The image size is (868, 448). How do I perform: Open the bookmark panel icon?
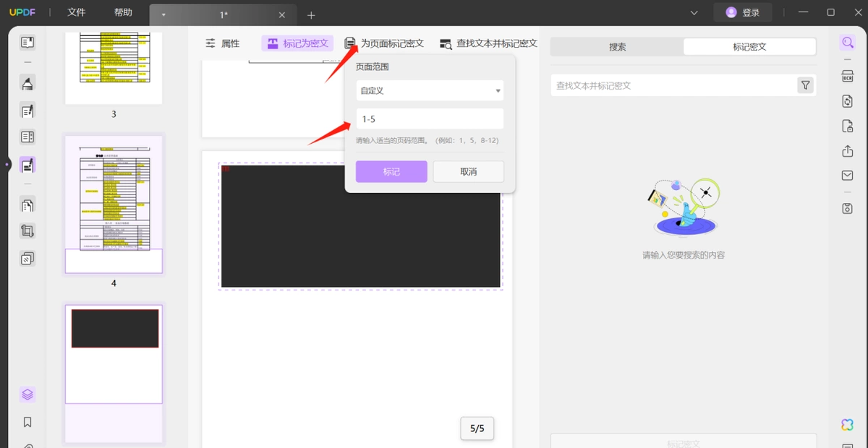[27, 422]
